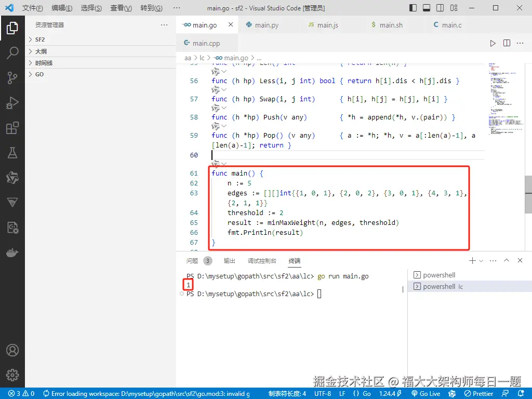Create a new terminal with plus icon

point(472,261)
